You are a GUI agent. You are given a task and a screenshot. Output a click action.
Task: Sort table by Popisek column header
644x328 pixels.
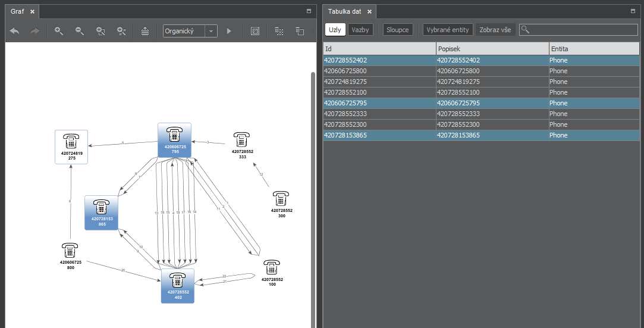pos(492,49)
